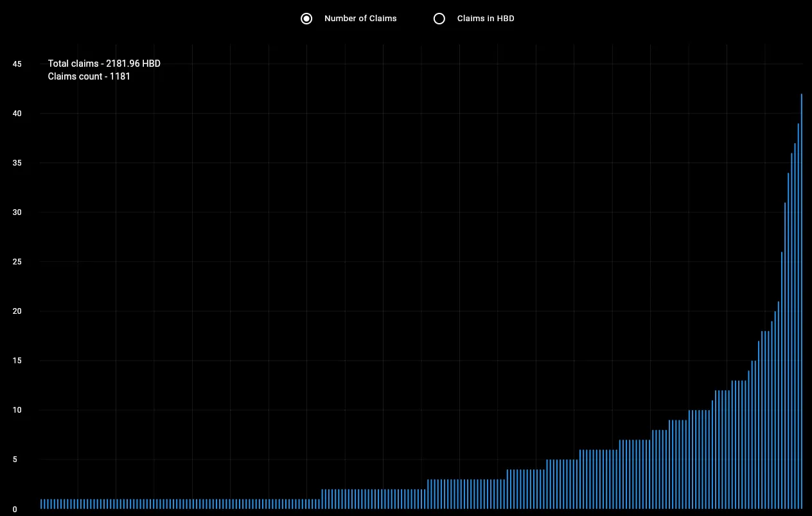Click the first bar with four claims
Image resolution: width=812 pixels, height=516 pixels.
click(x=507, y=489)
